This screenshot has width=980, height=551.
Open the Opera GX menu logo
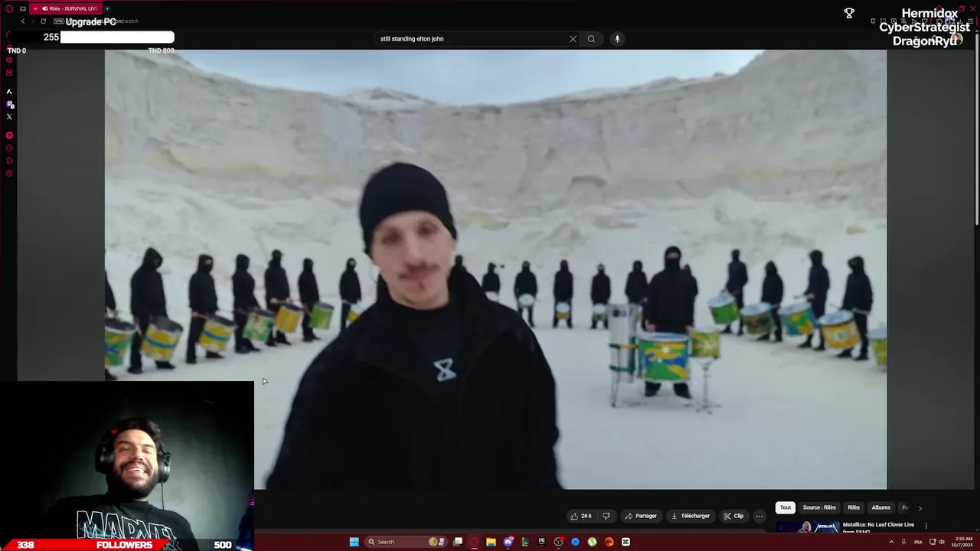coord(9,8)
